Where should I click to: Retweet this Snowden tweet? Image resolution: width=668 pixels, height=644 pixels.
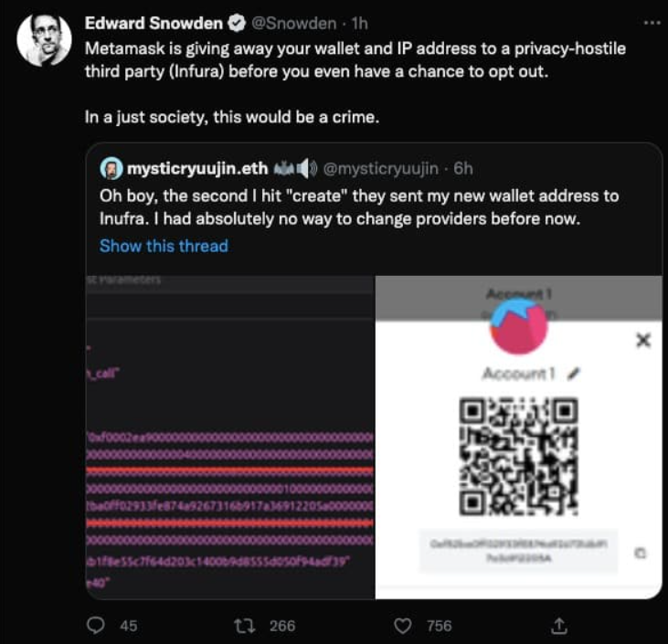coord(243,626)
